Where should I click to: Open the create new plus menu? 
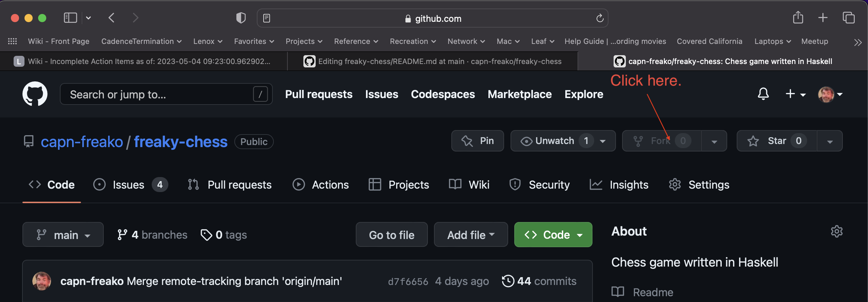(x=795, y=94)
